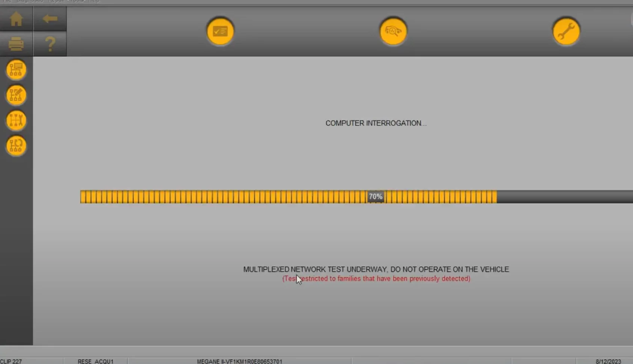Click the 70% progress label

point(376,196)
